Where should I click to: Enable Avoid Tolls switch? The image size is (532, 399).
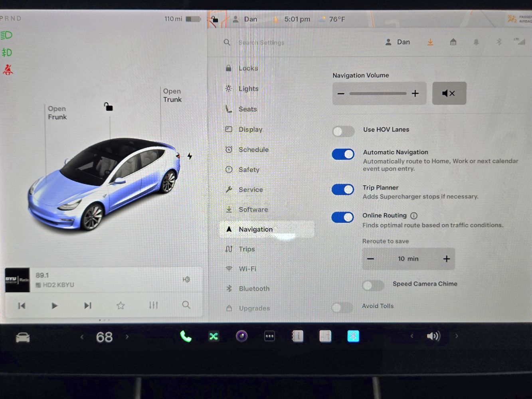click(342, 307)
